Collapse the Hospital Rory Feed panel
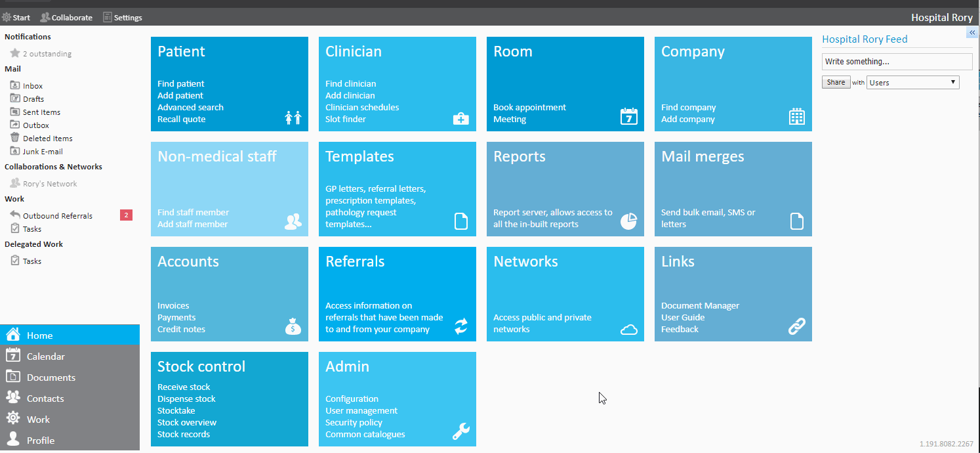The width and height of the screenshot is (980, 453). (971, 33)
